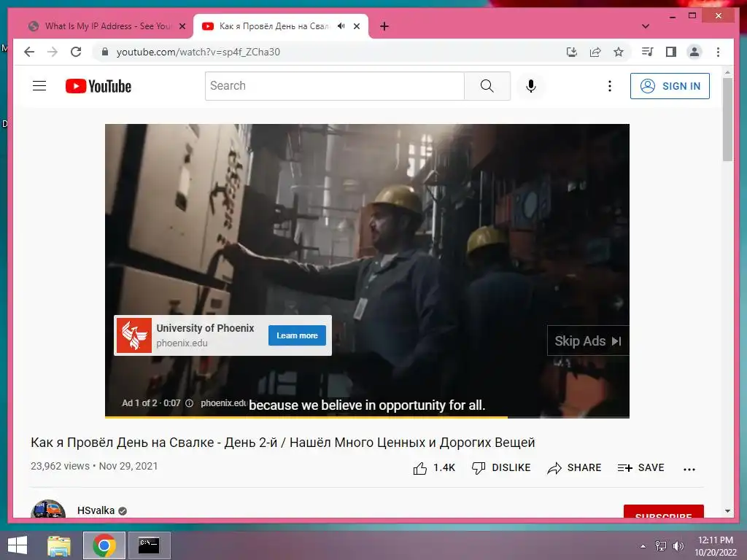747x560 pixels.
Task: Click SAVE to playlist
Action: coord(640,468)
